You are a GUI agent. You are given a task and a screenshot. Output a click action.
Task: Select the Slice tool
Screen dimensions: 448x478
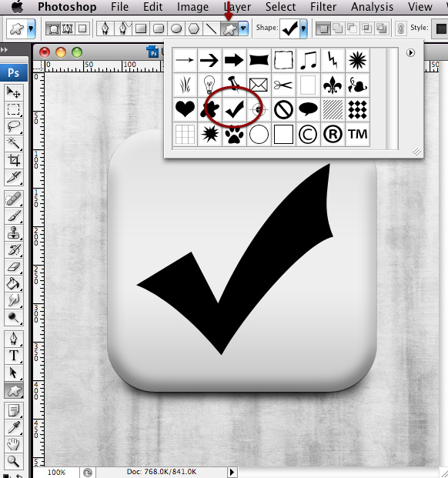pyautogui.click(x=13, y=177)
